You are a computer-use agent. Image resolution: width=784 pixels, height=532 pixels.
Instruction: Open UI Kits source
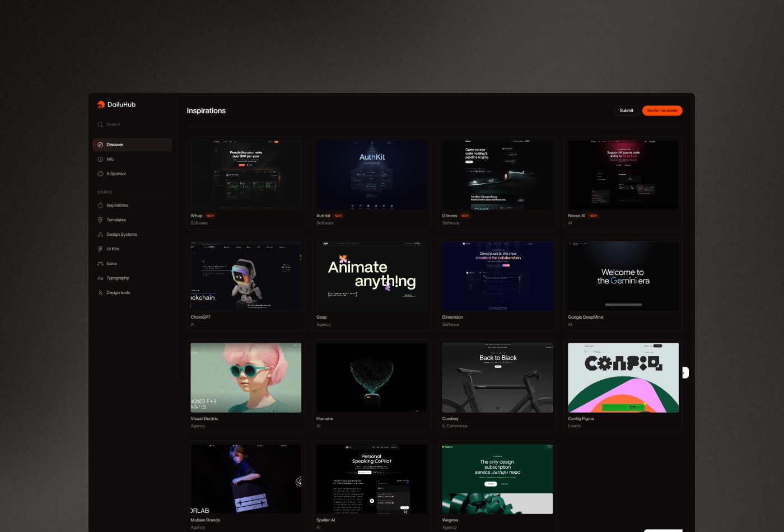[x=132, y=249]
